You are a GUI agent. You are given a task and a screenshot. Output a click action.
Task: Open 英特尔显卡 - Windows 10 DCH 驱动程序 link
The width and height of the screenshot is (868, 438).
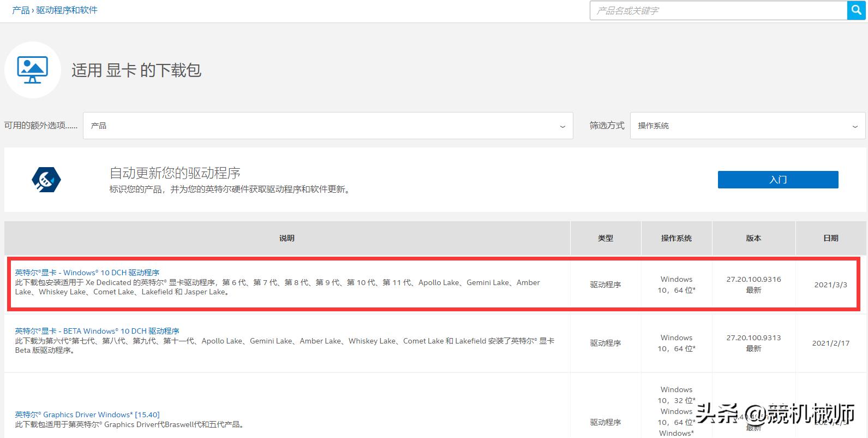click(x=87, y=273)
